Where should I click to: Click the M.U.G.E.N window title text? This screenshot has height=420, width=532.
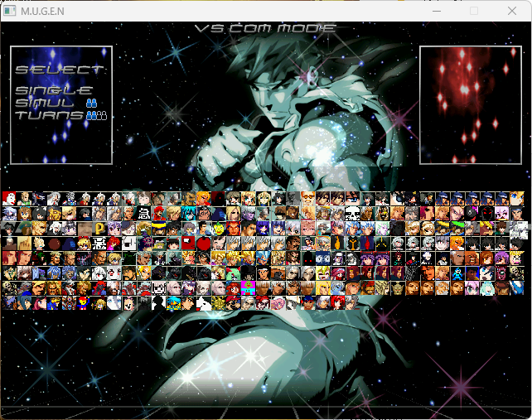42,12
